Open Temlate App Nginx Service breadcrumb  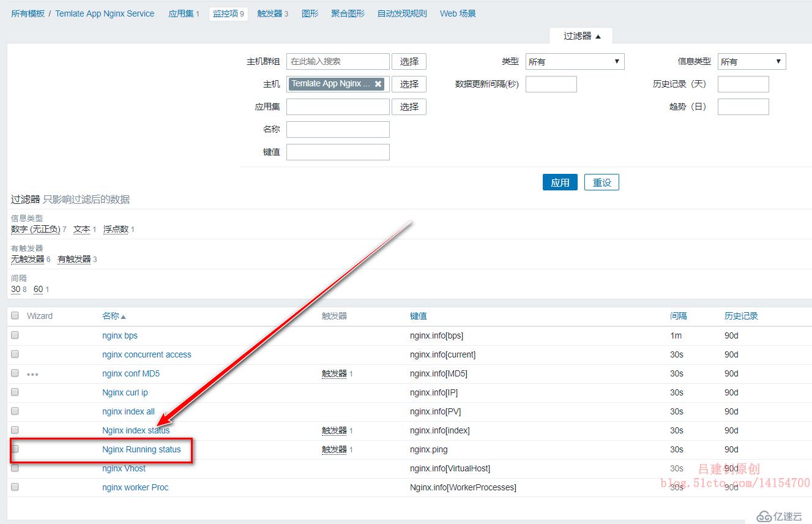(105, 13)
